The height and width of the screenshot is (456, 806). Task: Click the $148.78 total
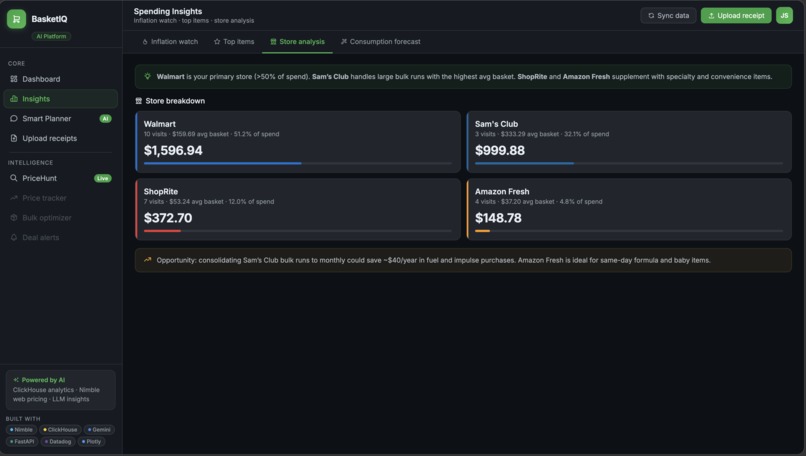(498, 218)
